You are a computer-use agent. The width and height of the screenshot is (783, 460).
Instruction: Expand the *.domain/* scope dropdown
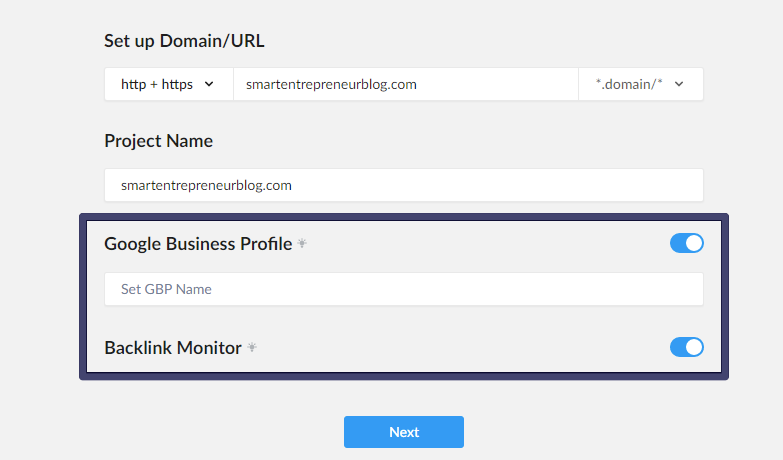[641, 84]
